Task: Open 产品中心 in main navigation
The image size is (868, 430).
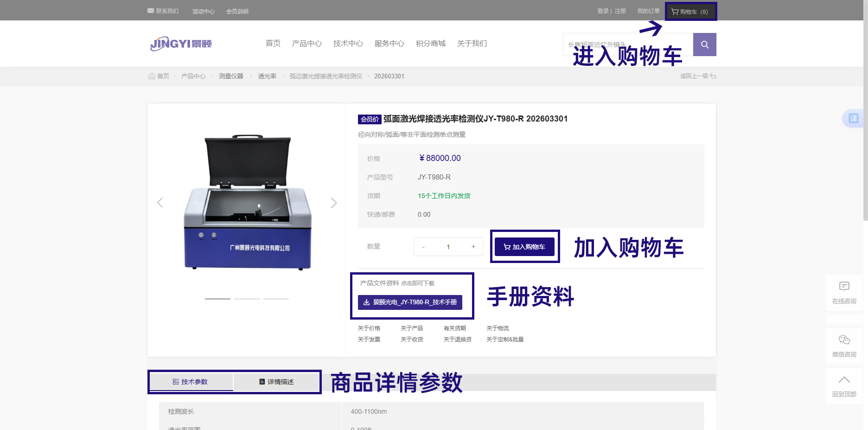Action: pos(306,44)
